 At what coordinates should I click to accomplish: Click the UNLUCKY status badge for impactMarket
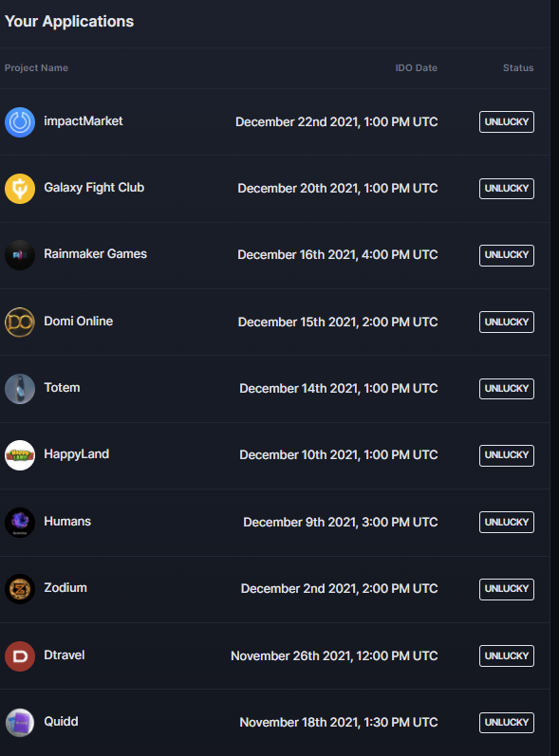coord(507,122)
